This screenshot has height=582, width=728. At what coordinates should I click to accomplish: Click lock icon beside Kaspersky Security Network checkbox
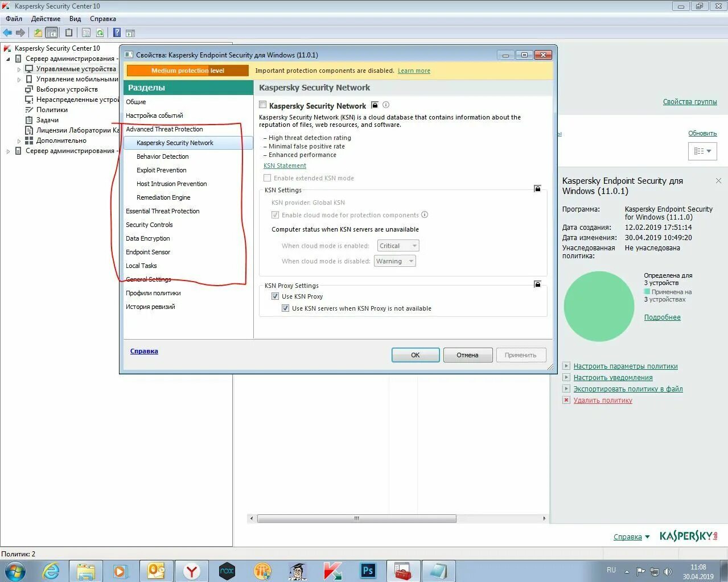(375, 105)
